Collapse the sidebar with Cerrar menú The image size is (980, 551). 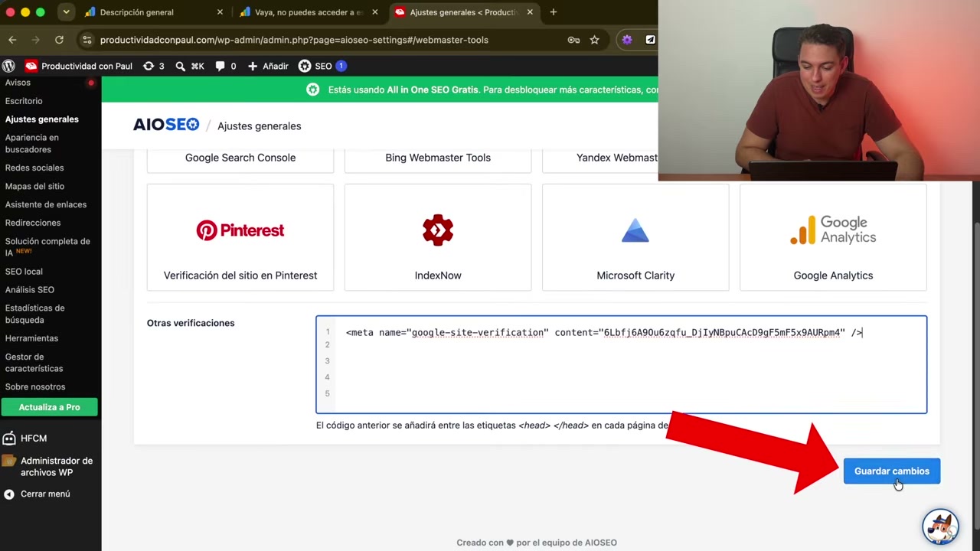click(38, 494)
